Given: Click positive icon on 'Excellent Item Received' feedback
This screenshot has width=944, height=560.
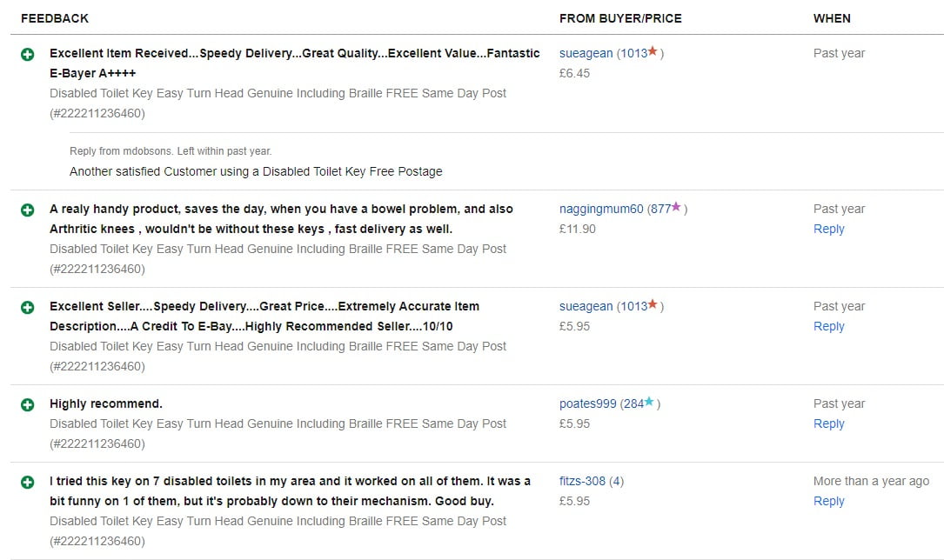Looking at the screenshot, I should click(x=28, y=54).
